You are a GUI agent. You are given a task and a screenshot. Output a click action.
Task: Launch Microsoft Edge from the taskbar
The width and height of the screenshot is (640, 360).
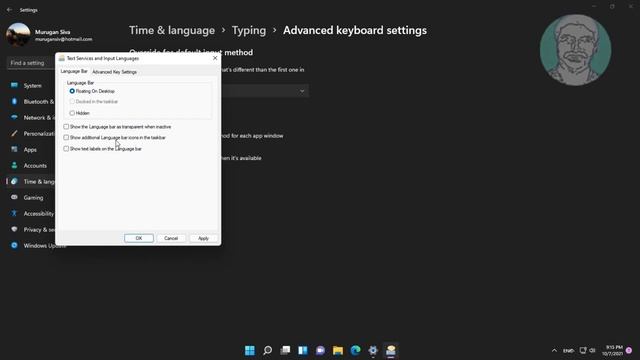tap(356, 350)
